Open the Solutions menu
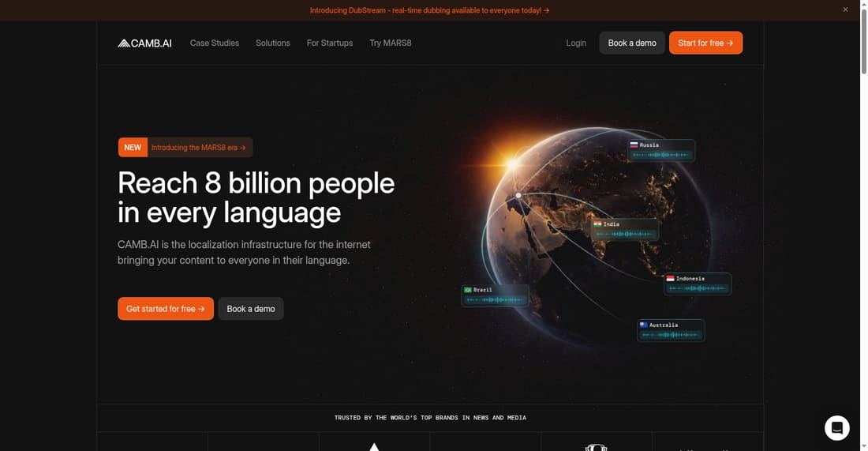 (273, 43)
